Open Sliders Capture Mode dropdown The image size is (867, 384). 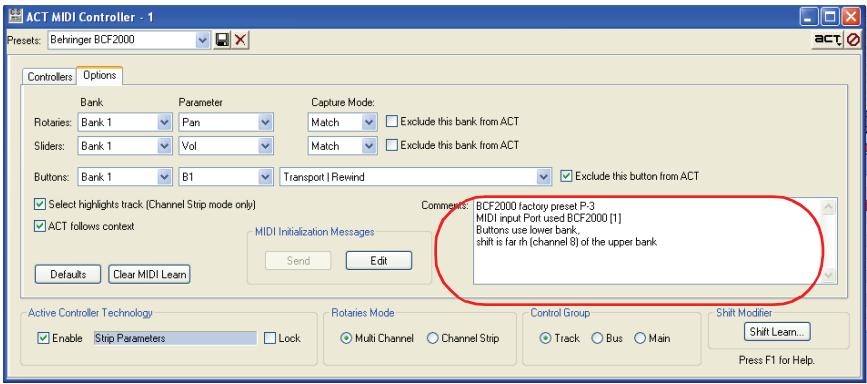click(x=369, y=146)
